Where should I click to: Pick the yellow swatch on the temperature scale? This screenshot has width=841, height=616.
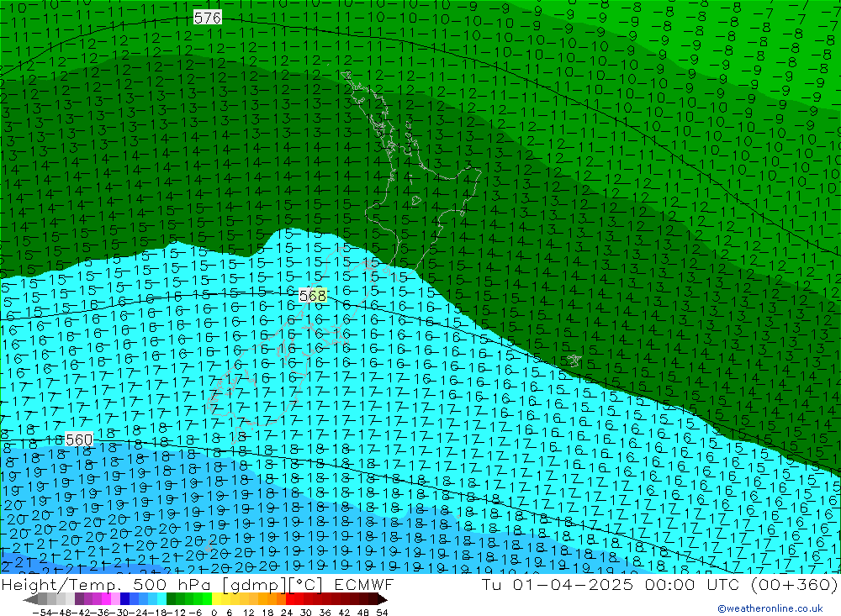pos(216,599)
